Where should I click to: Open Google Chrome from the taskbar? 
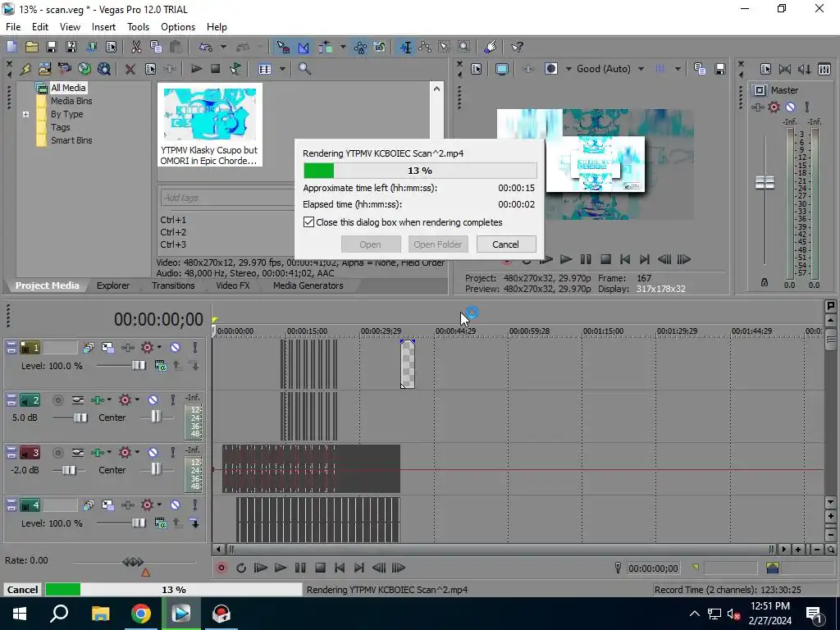[x=141, y=614]
